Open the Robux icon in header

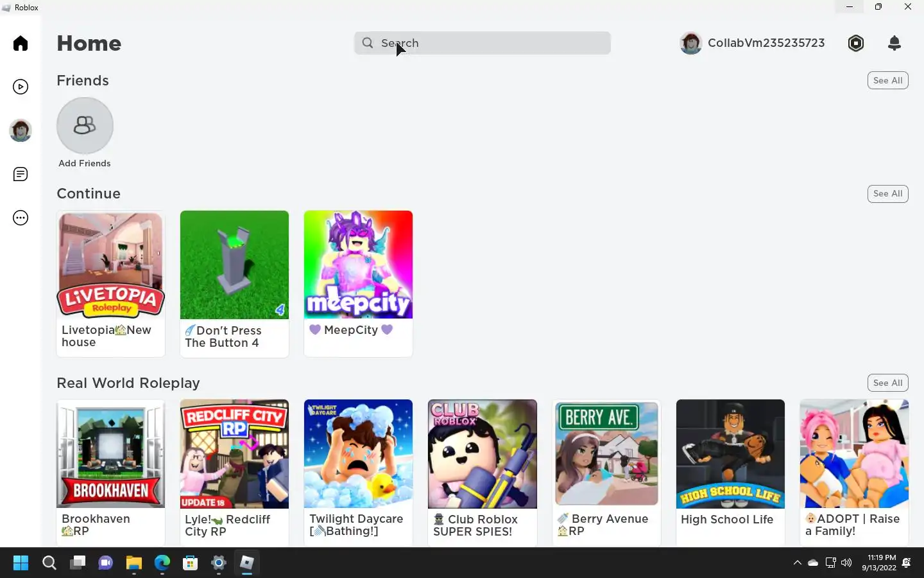(x=856, y=43)
